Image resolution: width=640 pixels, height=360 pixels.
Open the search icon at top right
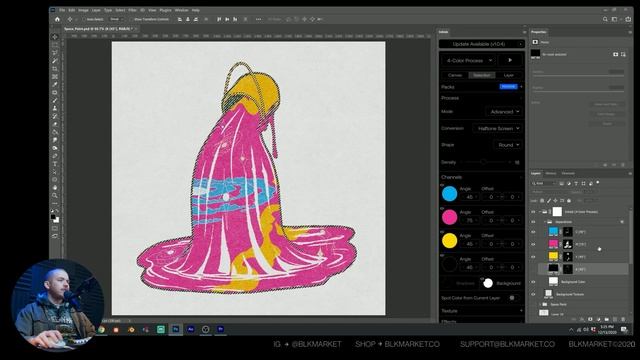[605, 19]
